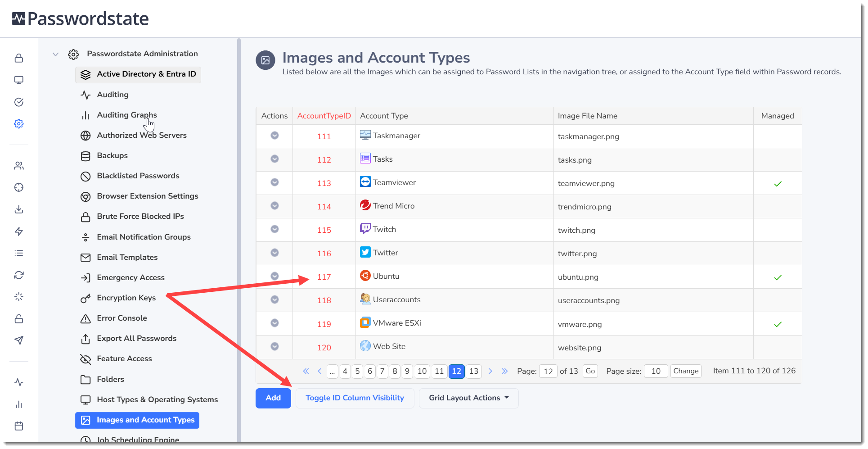Open the bulleted list icon in left strip
The image size is (868, 449).
(19, 253)
